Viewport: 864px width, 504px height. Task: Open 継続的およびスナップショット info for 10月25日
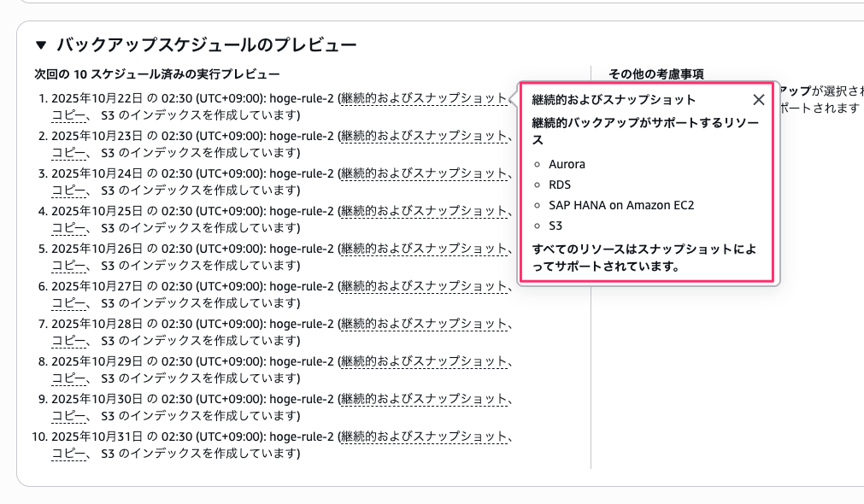[x=423, y=211]
